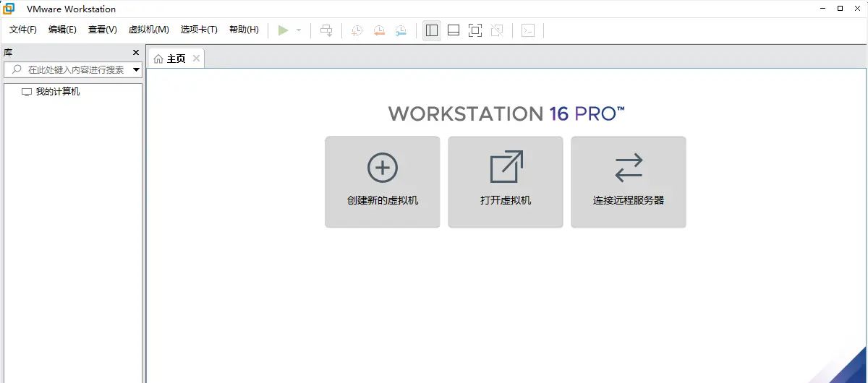Close the 主页 tab
Image resolution: width=868 pixels, height=383 pixels.
tap(196, 59)
